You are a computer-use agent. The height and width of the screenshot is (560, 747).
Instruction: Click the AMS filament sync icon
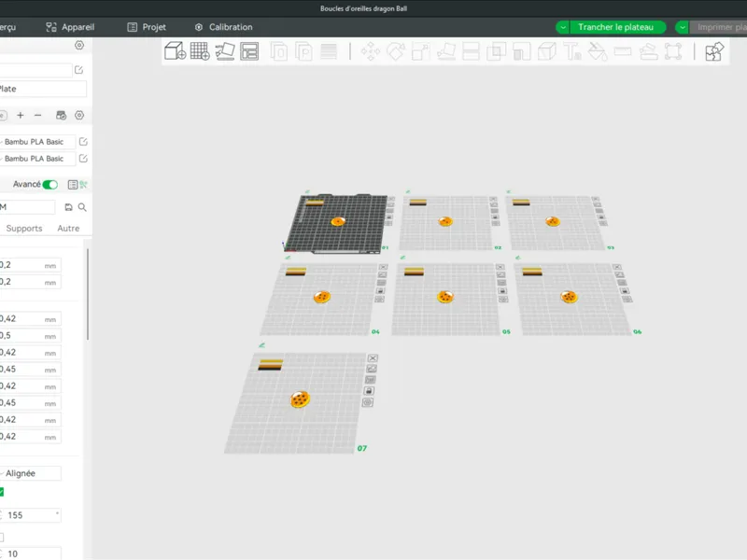tap(61, 115)
